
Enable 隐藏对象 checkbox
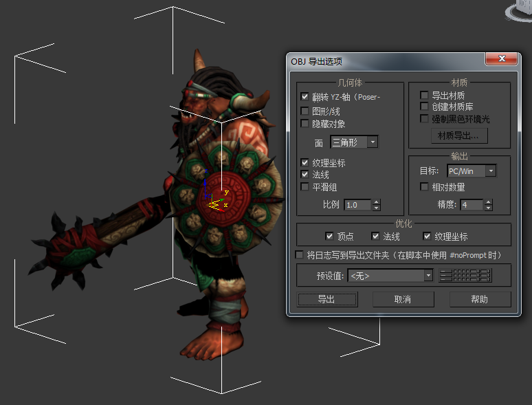coord(304,124)
